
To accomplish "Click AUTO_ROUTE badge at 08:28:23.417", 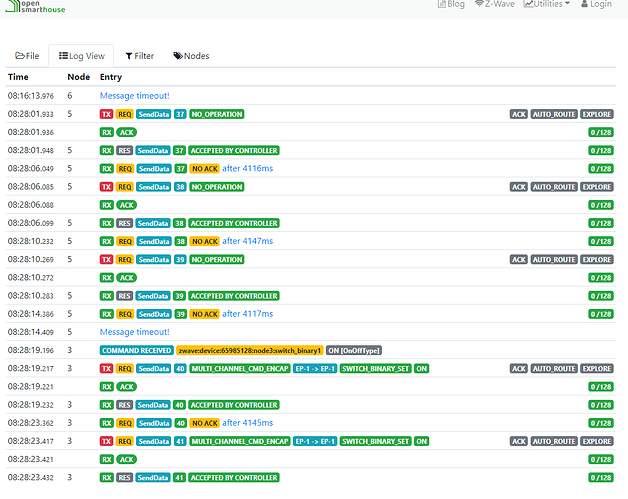I will click(x=554, y=441).
